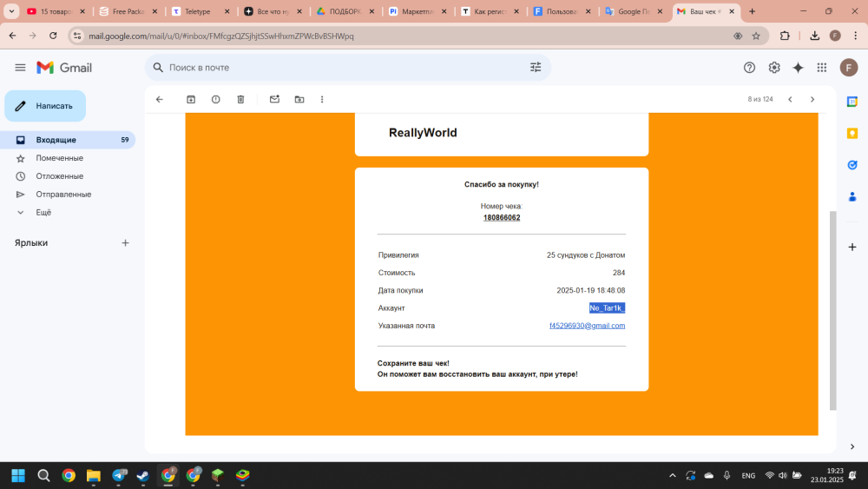Open Contacts side panel icon

click(852, 196)
